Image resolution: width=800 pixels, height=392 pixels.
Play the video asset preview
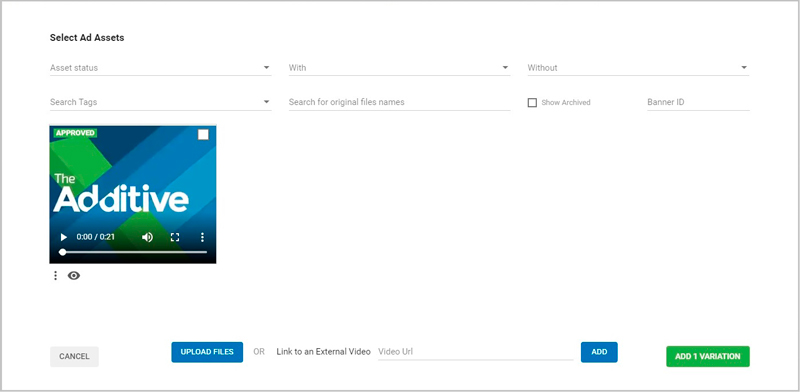(64, 237)
